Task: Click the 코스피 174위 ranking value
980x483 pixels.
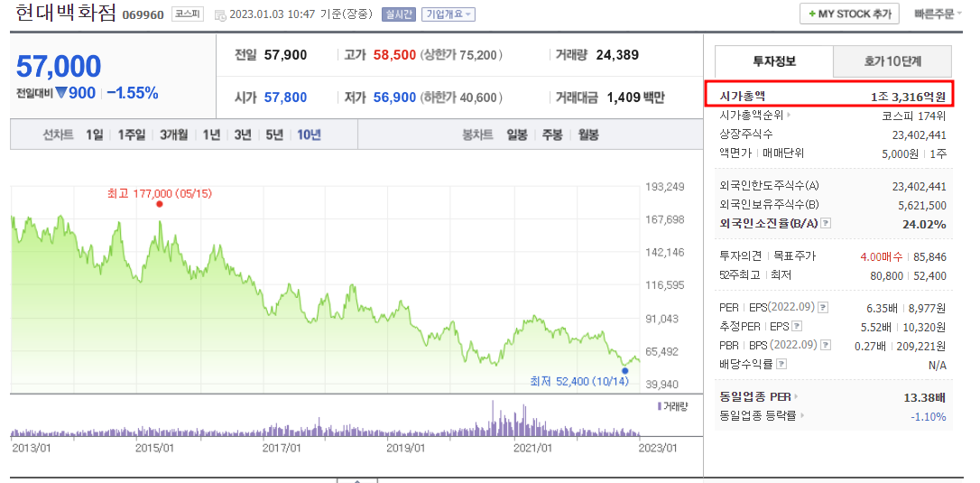Action: (914, 116)
